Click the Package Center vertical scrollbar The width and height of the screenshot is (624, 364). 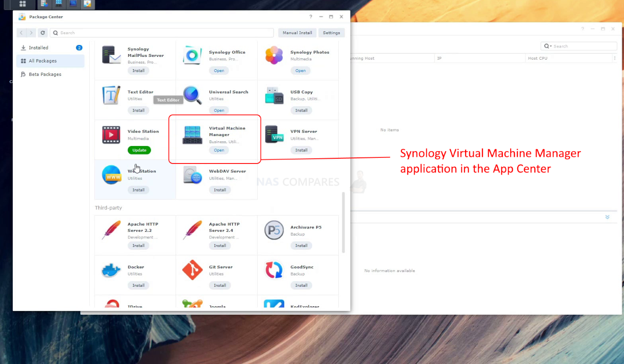point(344,222)
